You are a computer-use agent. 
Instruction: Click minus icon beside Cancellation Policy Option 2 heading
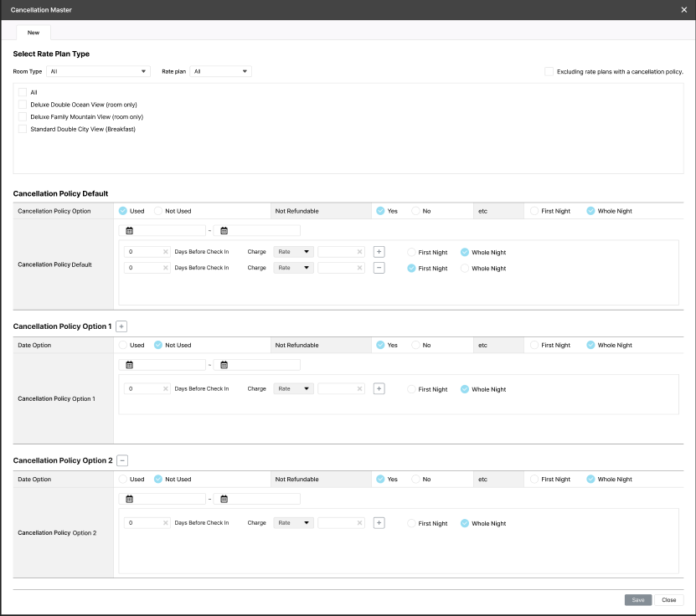(x=122, y=460)
